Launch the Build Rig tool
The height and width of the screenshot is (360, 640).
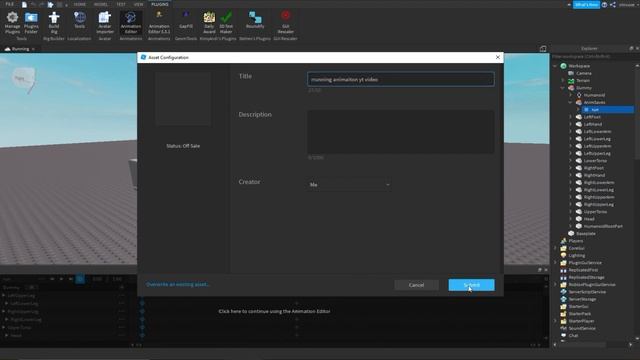[54, 22]
